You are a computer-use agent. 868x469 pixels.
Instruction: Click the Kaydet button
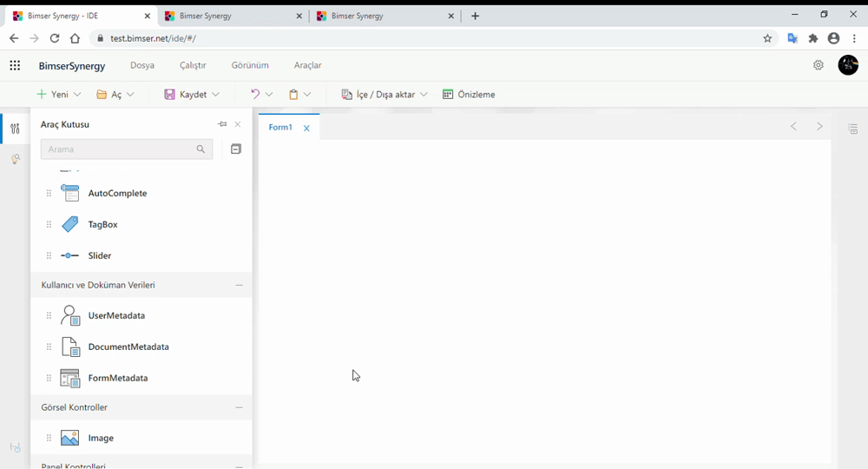point(192,95)
